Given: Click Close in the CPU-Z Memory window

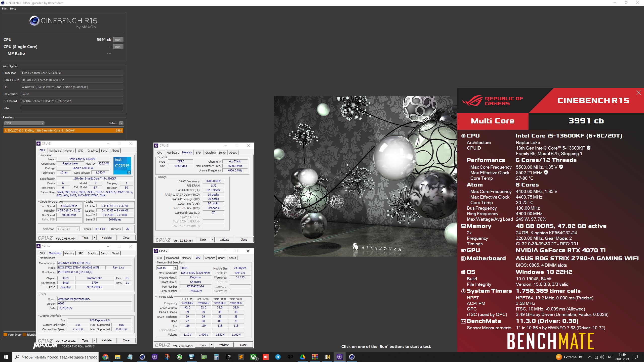Looking at the screenshot, I should (244, 240).
